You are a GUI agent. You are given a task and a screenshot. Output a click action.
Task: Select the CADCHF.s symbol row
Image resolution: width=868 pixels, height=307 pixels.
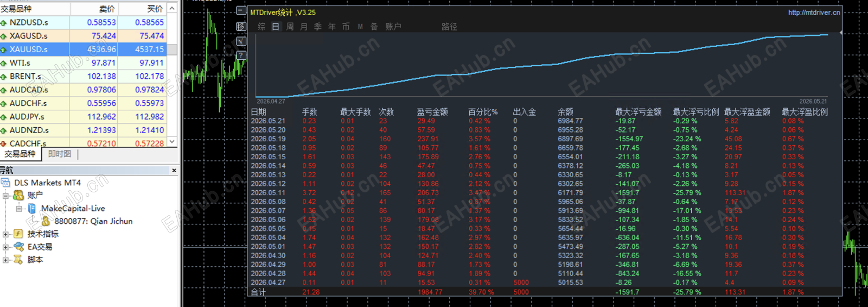(84, 143)
